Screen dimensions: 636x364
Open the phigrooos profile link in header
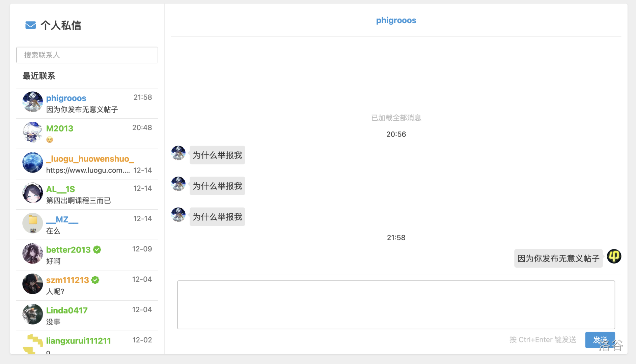point(396,21)
